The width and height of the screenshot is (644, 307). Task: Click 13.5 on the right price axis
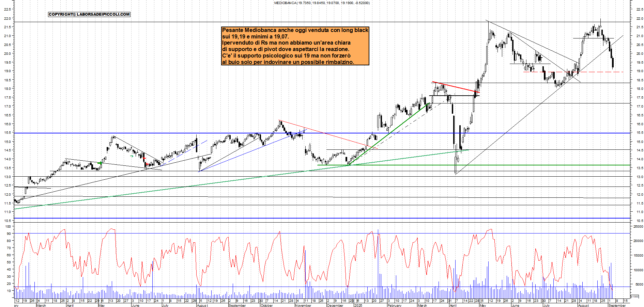click(639, 168)
